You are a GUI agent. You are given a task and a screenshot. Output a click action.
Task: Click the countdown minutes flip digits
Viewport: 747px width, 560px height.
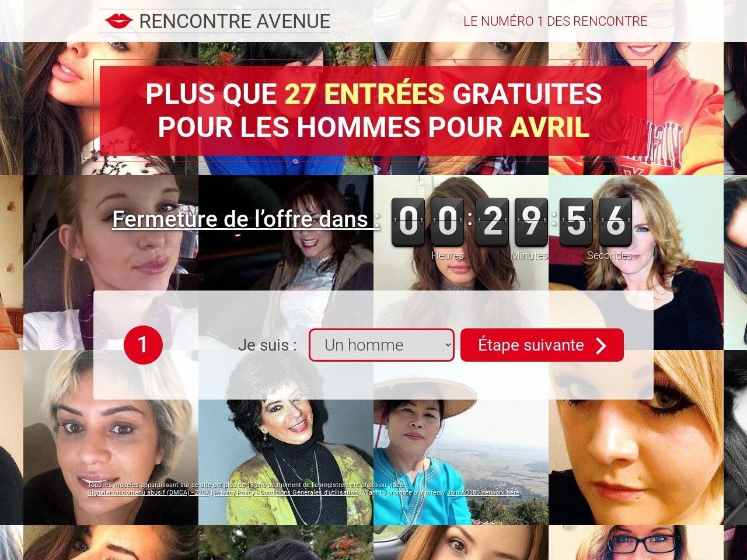512,222
